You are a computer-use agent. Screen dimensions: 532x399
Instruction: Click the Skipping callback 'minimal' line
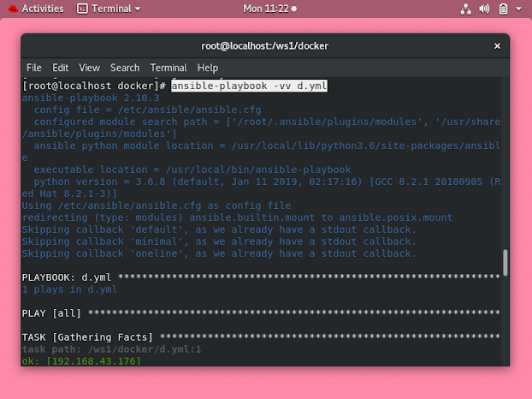click(x=219, y=241)
